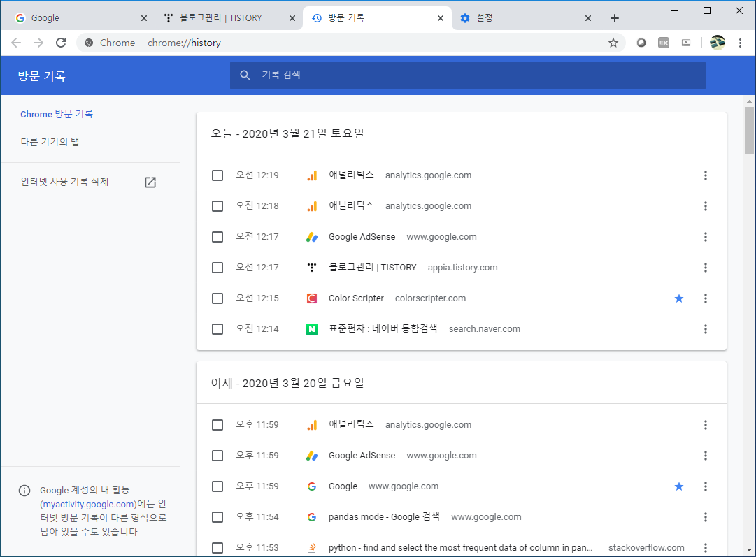Check the Color Scripter history entry
This screenshot has width=756, height=557.
tap(217, 298)
